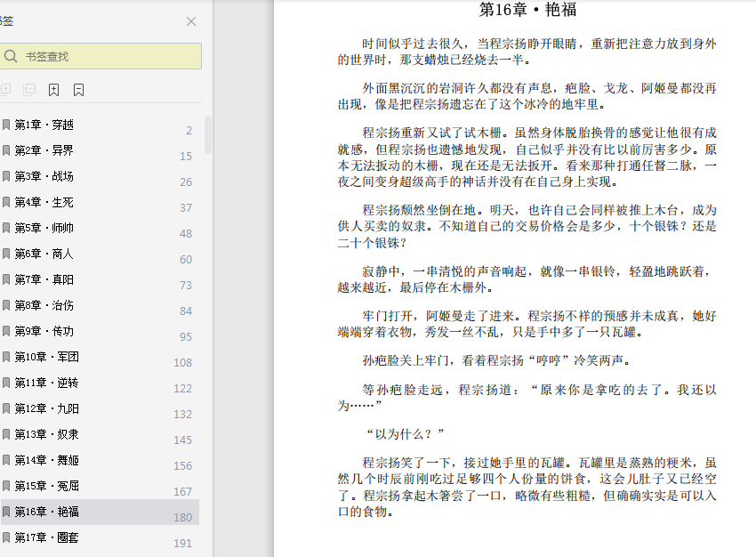Close the bookmarks panel

(191, 21)
